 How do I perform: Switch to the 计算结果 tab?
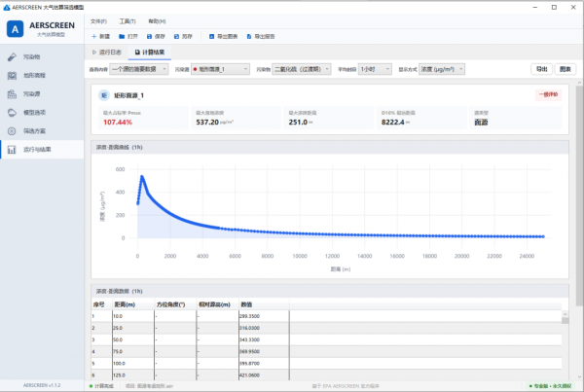(x=150, y=53)
